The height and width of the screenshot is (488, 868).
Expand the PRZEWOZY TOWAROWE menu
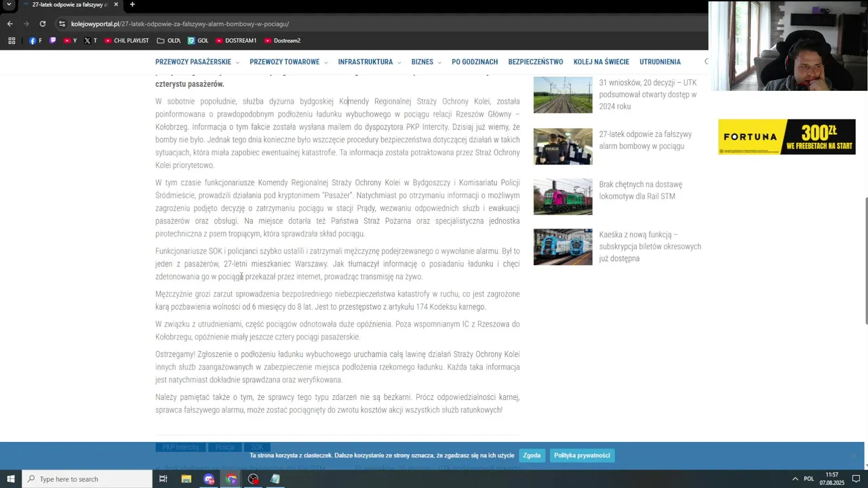(289, 62)
